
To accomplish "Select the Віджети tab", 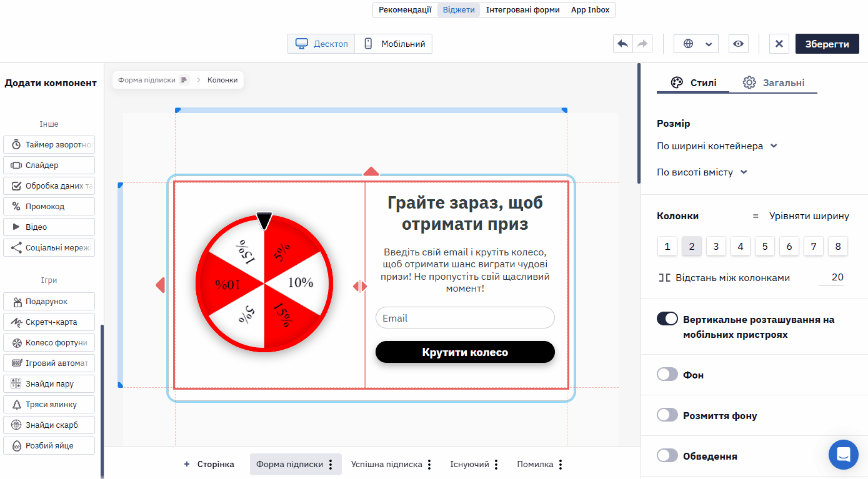I will [459, 10].
